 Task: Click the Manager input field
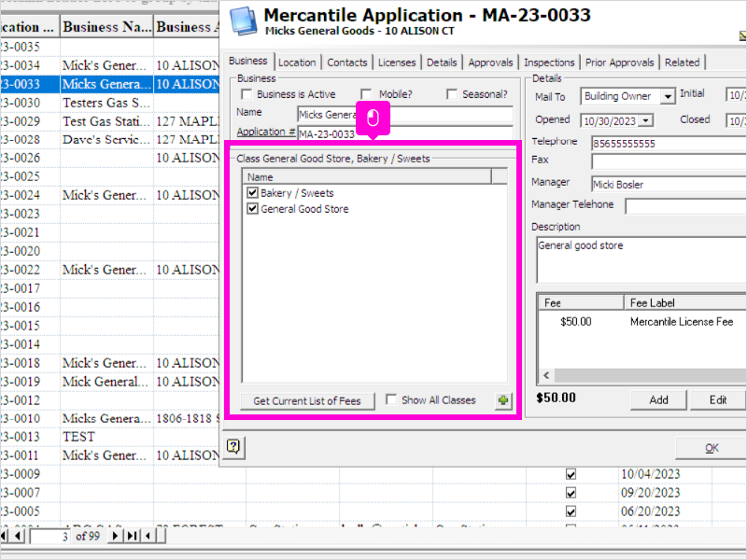[x=669, y=184]
